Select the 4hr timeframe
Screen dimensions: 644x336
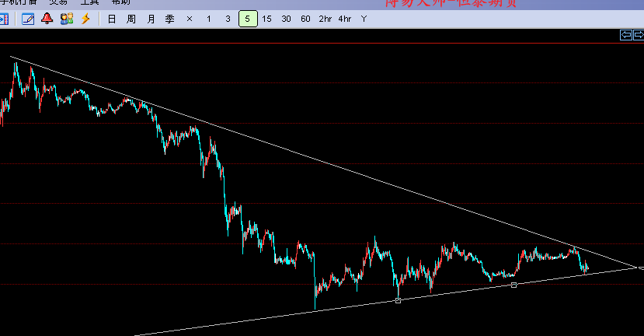click(345, 18)
